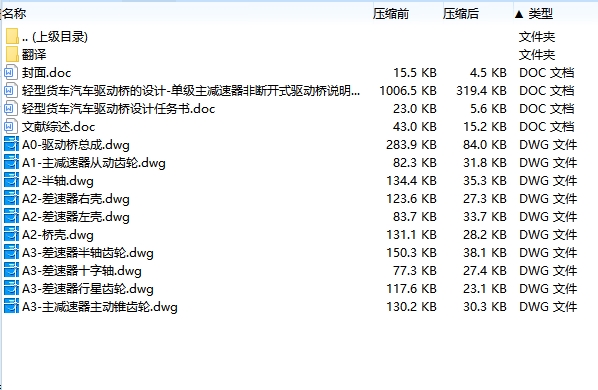Select file name A2-半轴.dwg

coord(58,181)
